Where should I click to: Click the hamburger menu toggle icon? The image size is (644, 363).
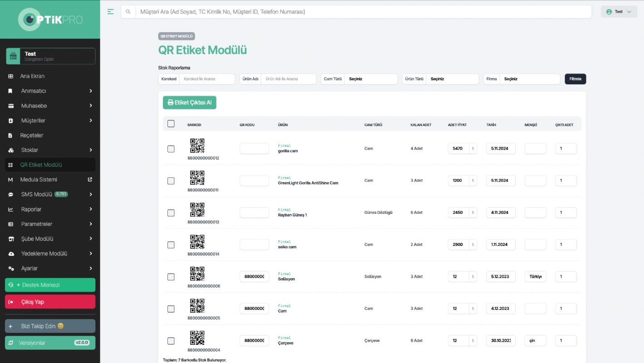tap(111, 12)
